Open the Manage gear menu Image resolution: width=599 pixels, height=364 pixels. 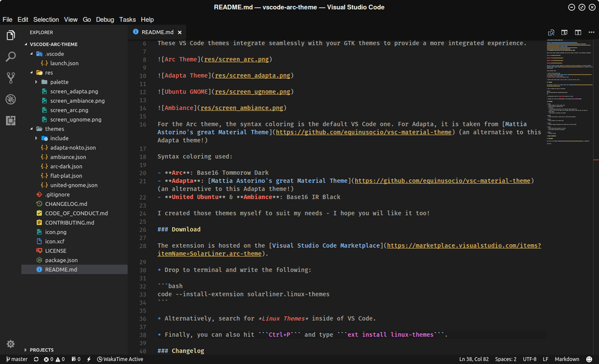point(11,344)
